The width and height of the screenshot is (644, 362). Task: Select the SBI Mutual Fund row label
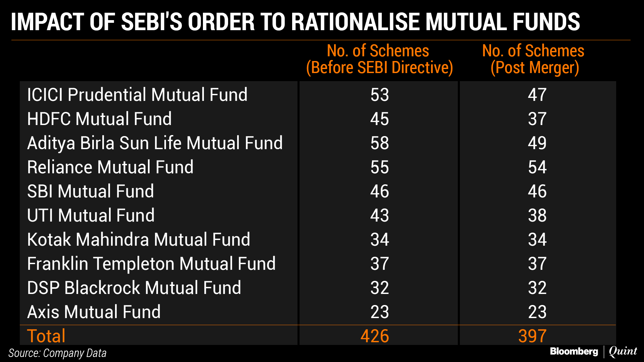[x=91, y=191]
